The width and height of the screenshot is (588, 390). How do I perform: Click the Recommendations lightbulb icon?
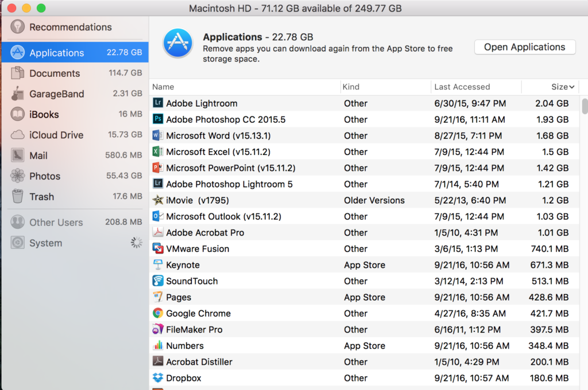coord(18,27)
